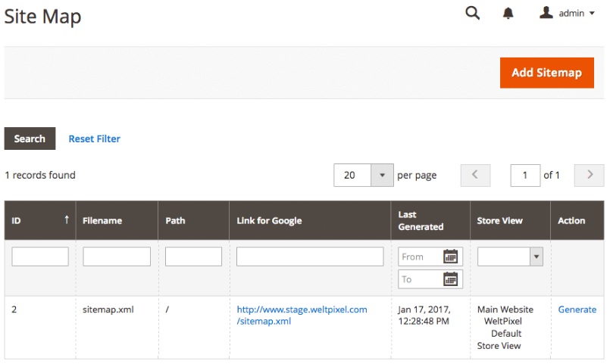Click the admin user avatar icon
The width and height of the screenshot is (610, 364).
click(x=546, y=13)
